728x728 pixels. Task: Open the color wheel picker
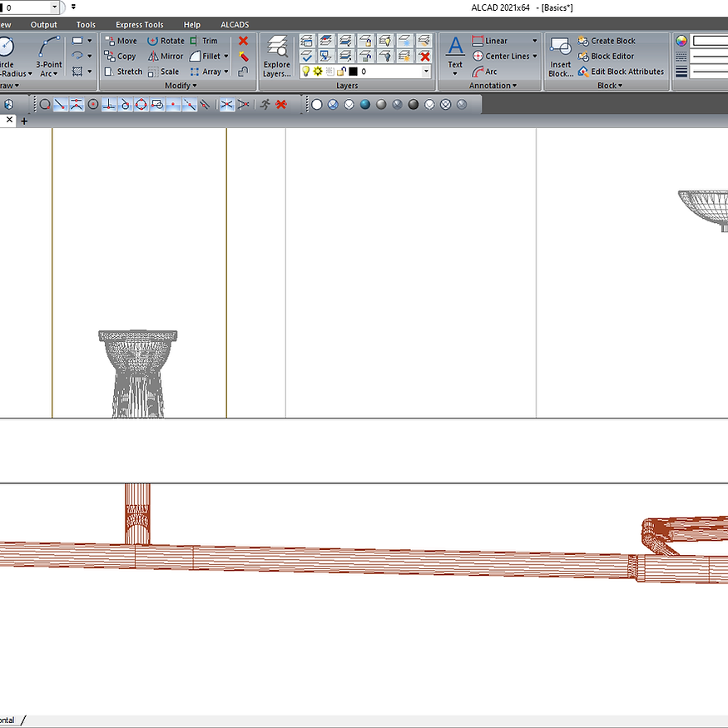click(681, 41)
